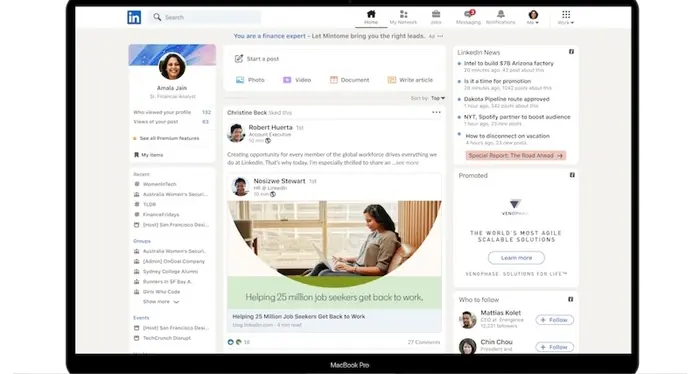Open Helping 25 Million Job Seekers article title
This screenshot has width=700, height=374.
(299, 316)
